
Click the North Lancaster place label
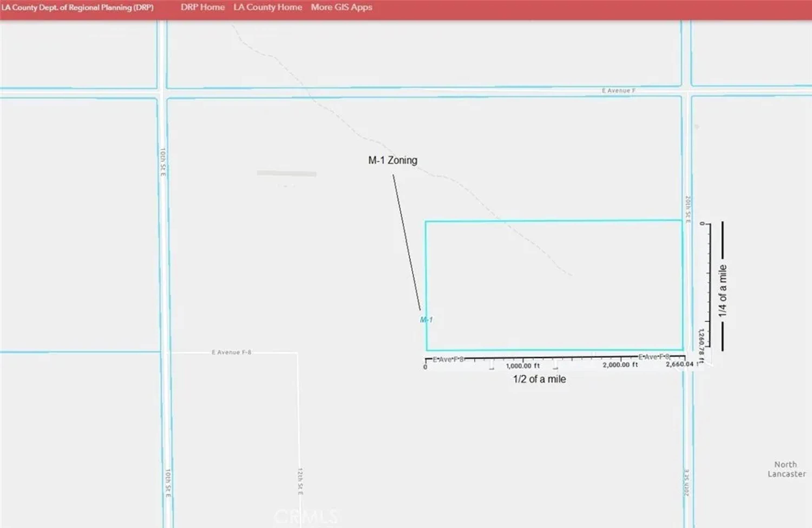pyautogui.click(x=786, y=469)
